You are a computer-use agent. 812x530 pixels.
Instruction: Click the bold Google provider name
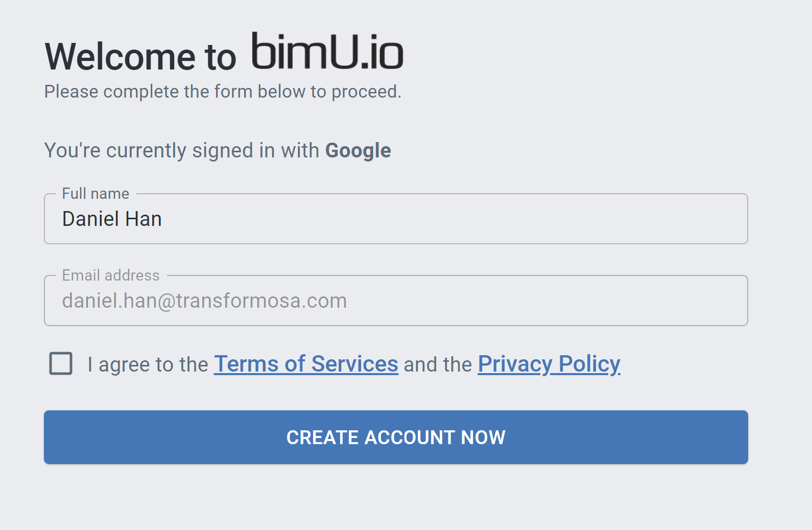click(358, 151)
